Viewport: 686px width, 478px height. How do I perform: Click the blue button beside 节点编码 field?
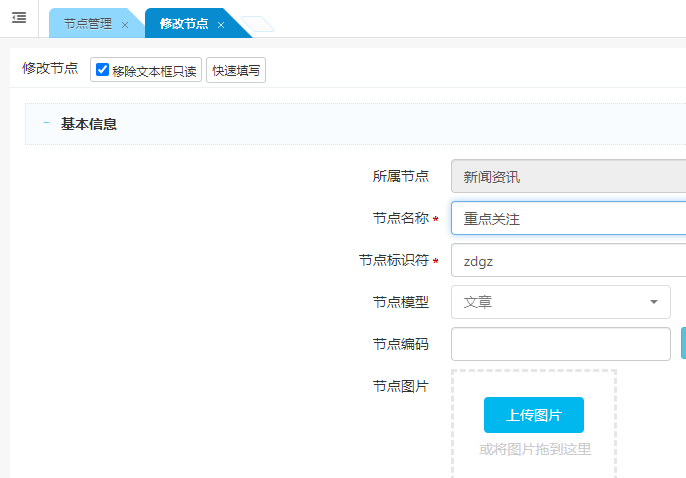coord(683,343)
